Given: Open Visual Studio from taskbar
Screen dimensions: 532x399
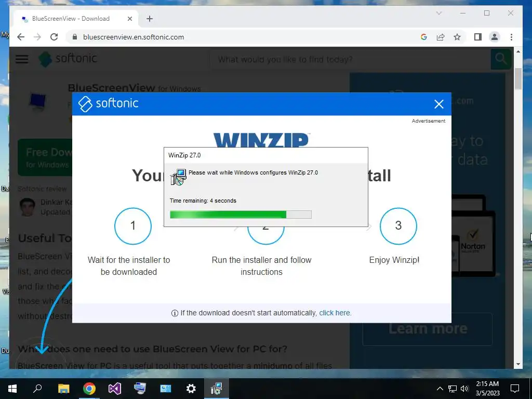Looking at the screenshot, I should (x=115, y=389).
